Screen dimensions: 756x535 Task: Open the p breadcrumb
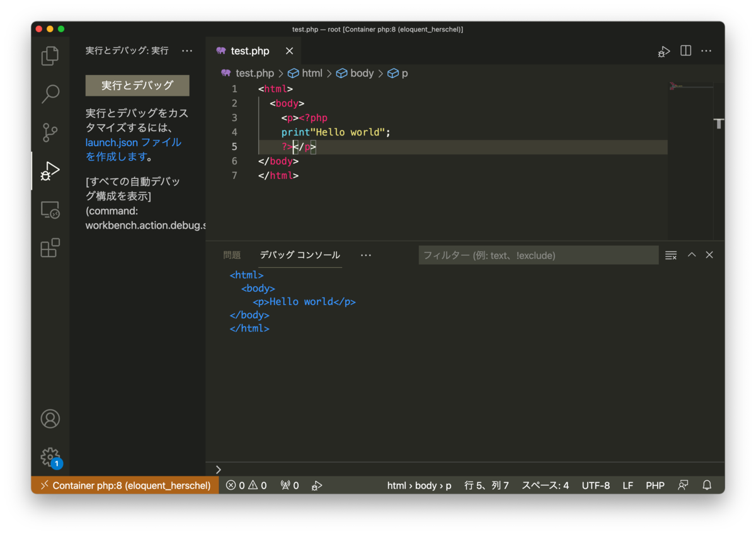398,73
